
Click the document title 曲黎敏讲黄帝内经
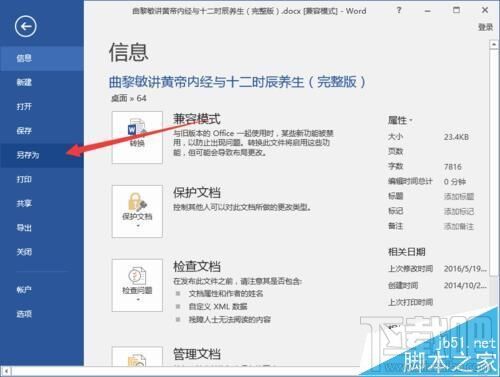click(x=237, y=82)
